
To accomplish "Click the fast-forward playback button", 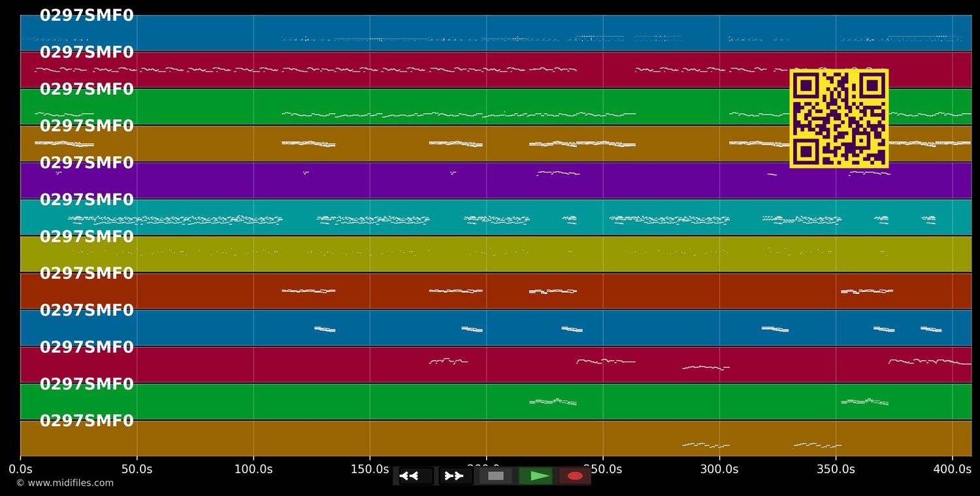I will coord(455,476).
